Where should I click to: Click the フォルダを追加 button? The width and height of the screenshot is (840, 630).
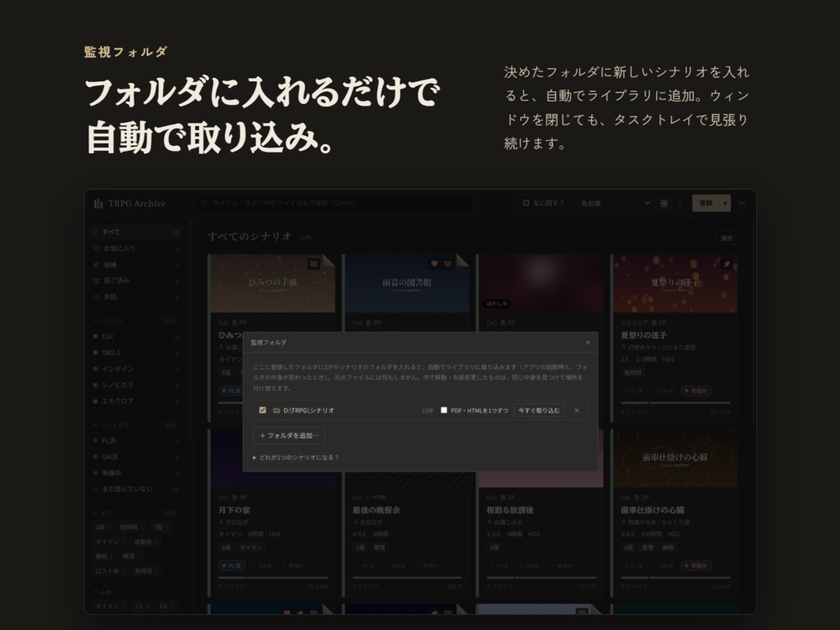[x=289, y=436]
